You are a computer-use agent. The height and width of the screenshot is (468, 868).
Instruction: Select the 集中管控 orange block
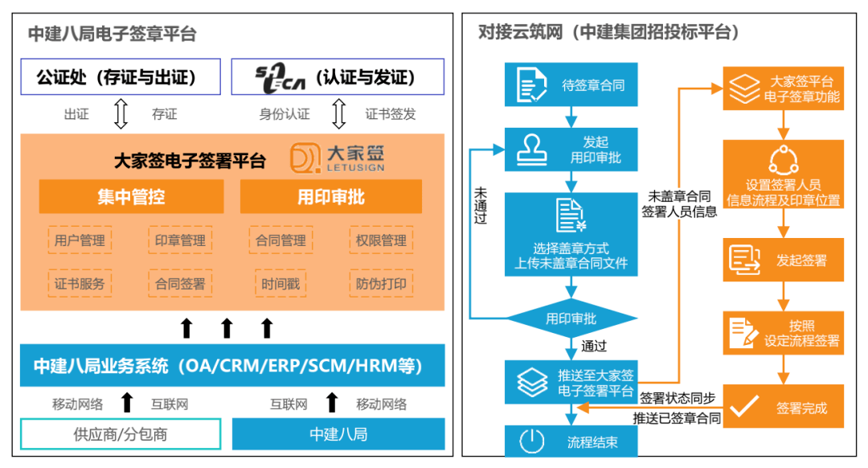point(131,197)
